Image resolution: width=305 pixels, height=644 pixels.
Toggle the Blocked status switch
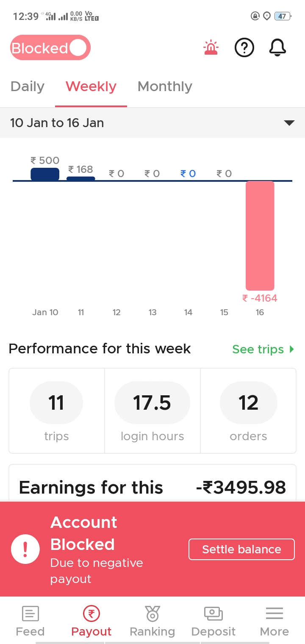[50, 48]
